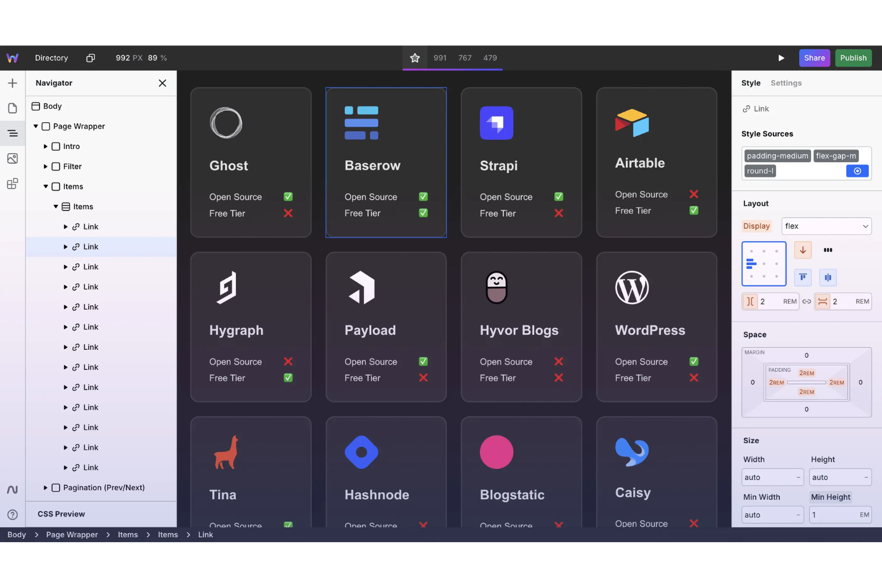Viewport: 882px width, 588px height.
Task: Open the Webstudio logo menu
Action: pos(13,58)
